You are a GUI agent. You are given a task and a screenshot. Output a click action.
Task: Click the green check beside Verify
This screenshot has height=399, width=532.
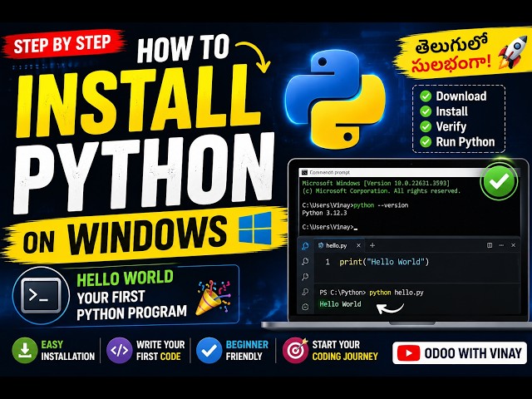pyautogui.click(x=426, y=126)
